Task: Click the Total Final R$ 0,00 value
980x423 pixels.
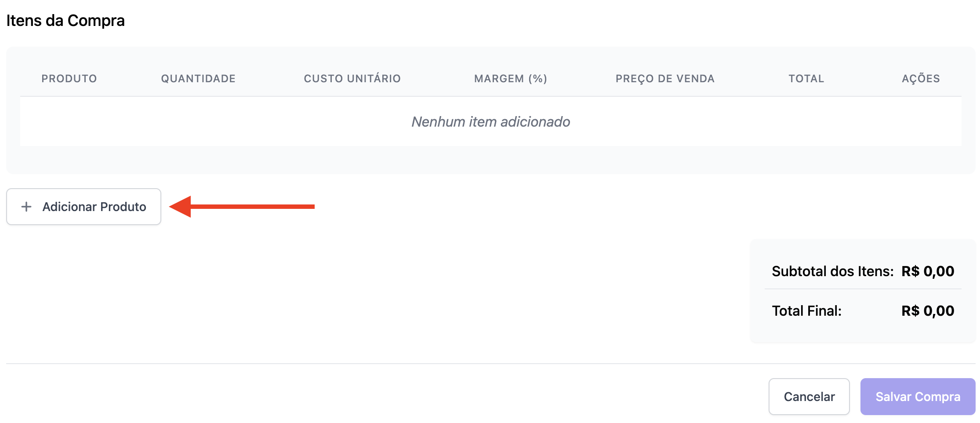Action: coord(928,311)
